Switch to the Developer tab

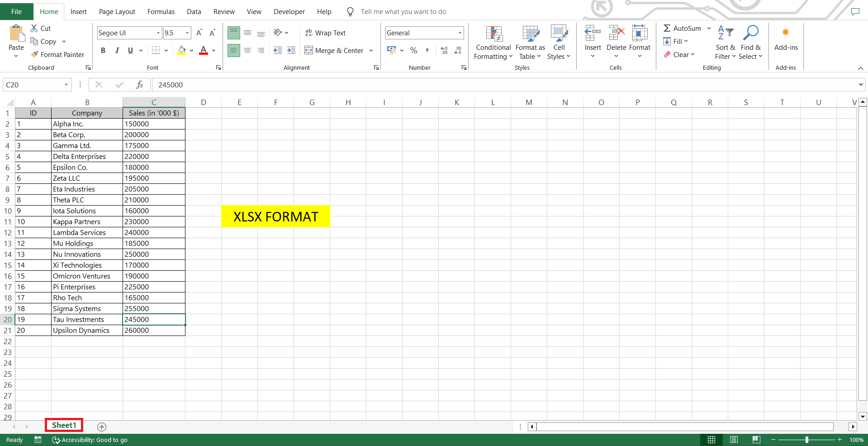pos(289,11)
